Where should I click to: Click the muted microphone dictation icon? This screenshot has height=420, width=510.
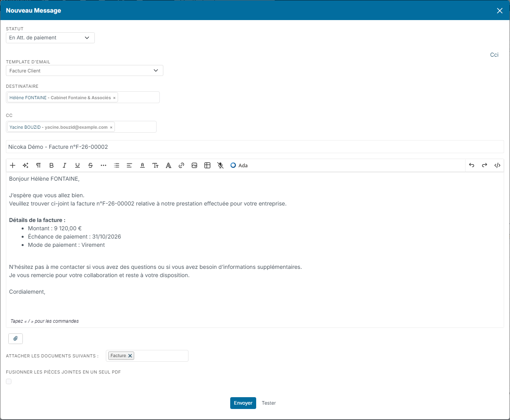220,165
